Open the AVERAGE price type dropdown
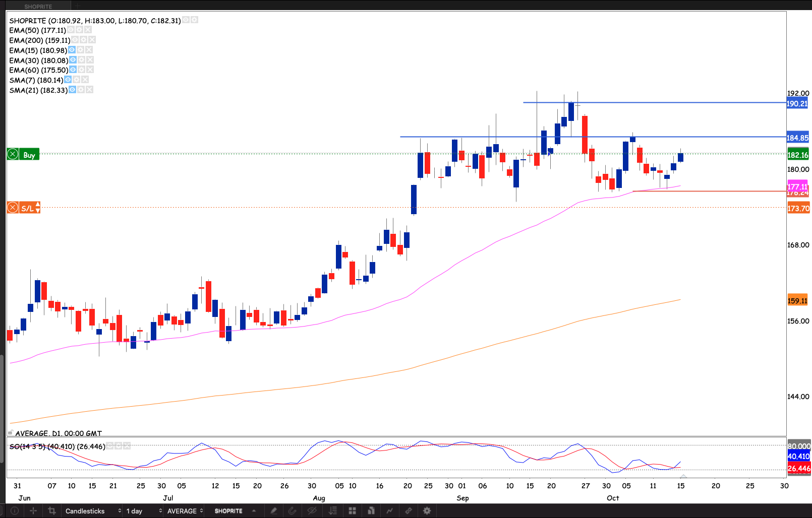 [x=185, y=511]
